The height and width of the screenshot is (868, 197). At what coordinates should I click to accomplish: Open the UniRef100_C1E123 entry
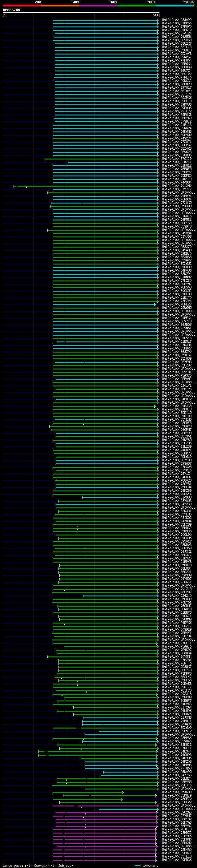click(x=177, y=125)
